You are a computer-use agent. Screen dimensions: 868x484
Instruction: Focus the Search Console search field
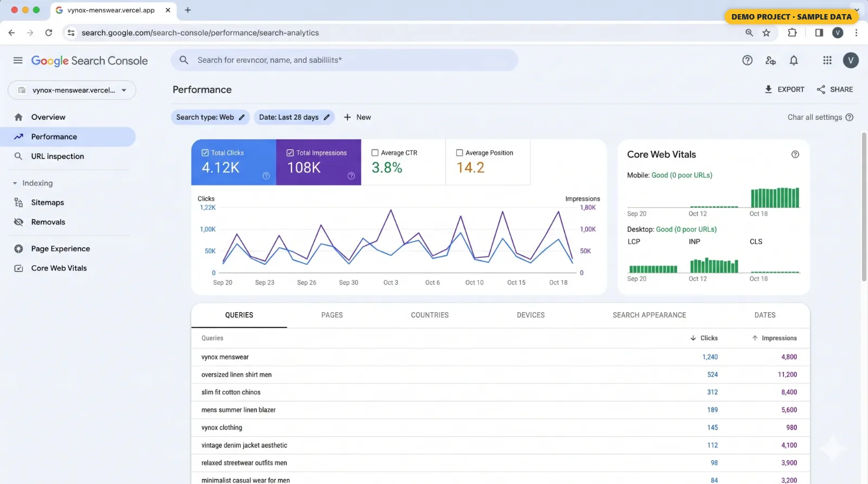point(344,60)
